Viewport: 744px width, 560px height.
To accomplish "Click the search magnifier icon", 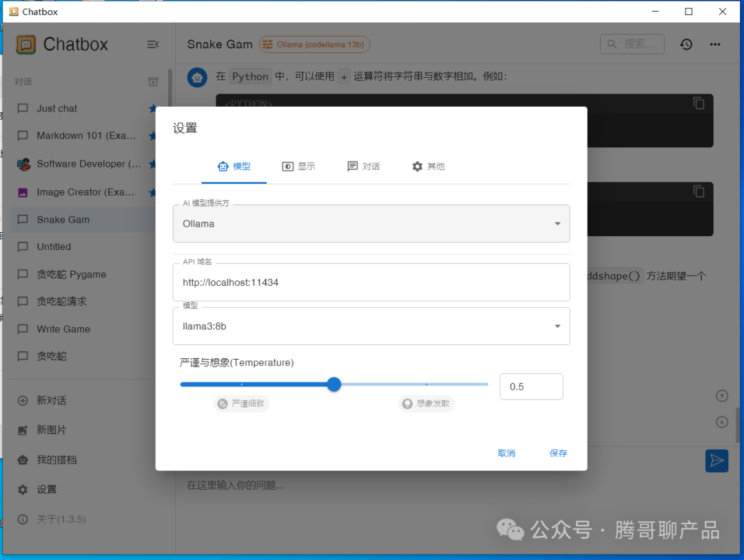I will 612,44.
